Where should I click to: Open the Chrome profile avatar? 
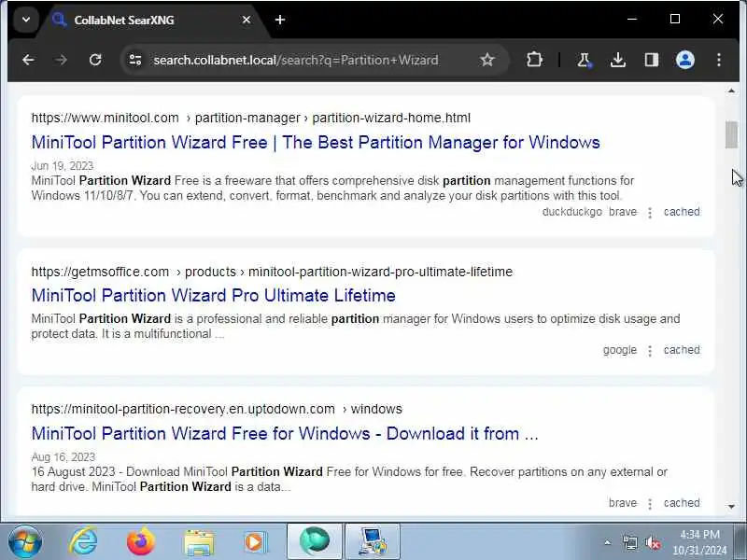(685, 60)
